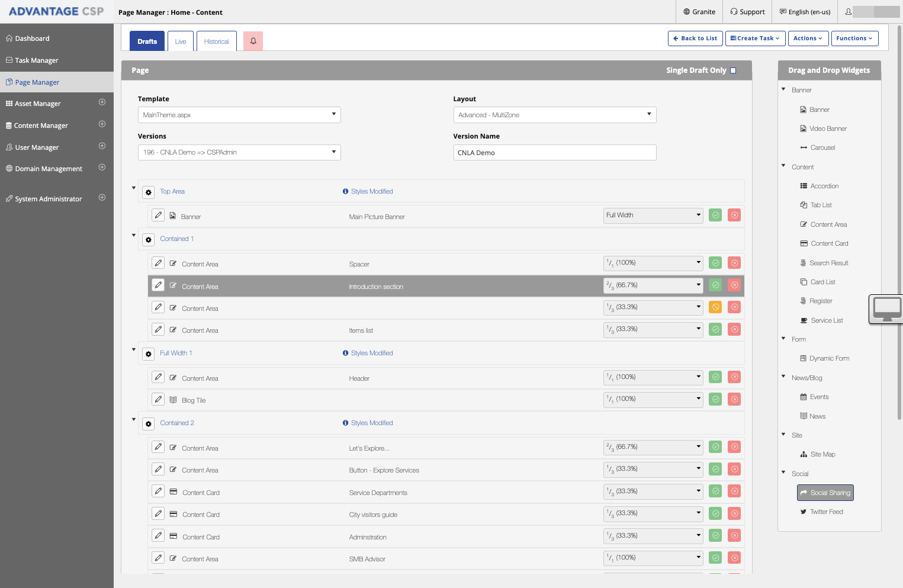This screenshot has height=588, width=903.
Task: Click the page vertical scrollbar
Action: 899,222
